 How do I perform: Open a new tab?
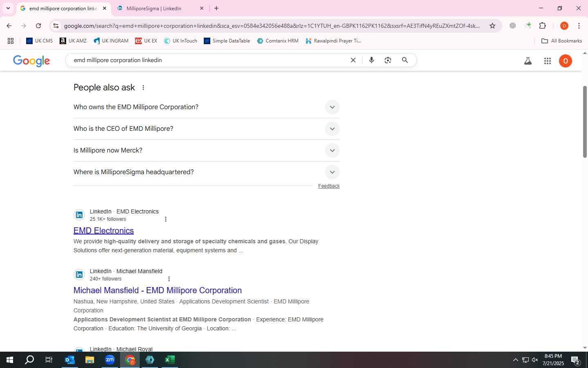(216, 8)
